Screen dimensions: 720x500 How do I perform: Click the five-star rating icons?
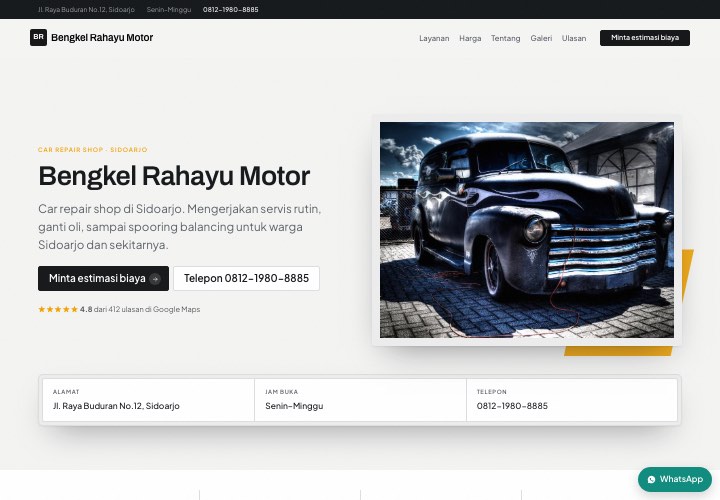click(x=58, y=309)
